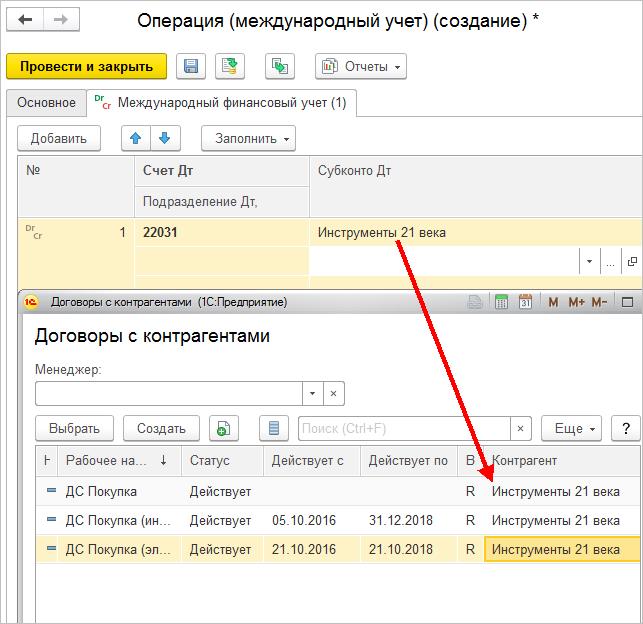Screen dimensions: 643x624
Task: Move row down with blue down arrow
Action: tap(165, 139)
